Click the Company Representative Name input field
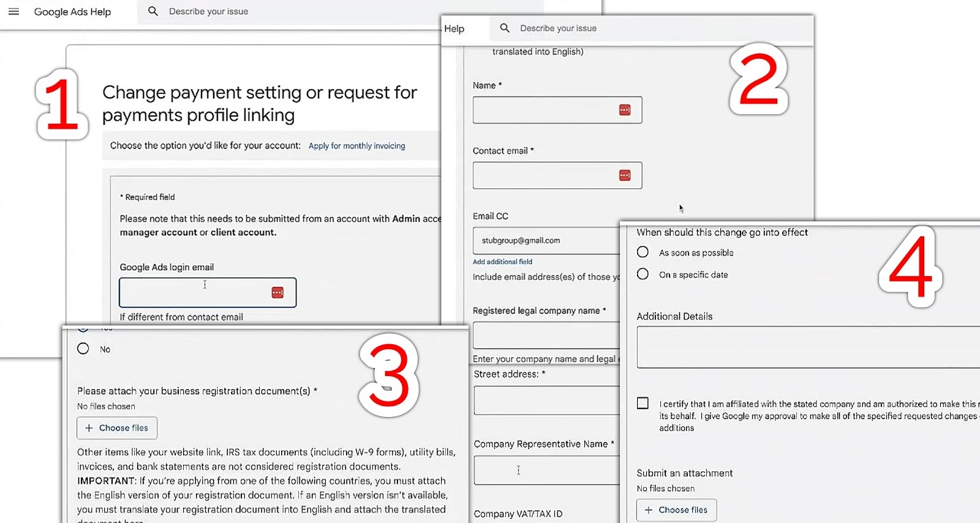Image resolution: width=980 pixels, height=523 pixels. click(x=546, y=470)
